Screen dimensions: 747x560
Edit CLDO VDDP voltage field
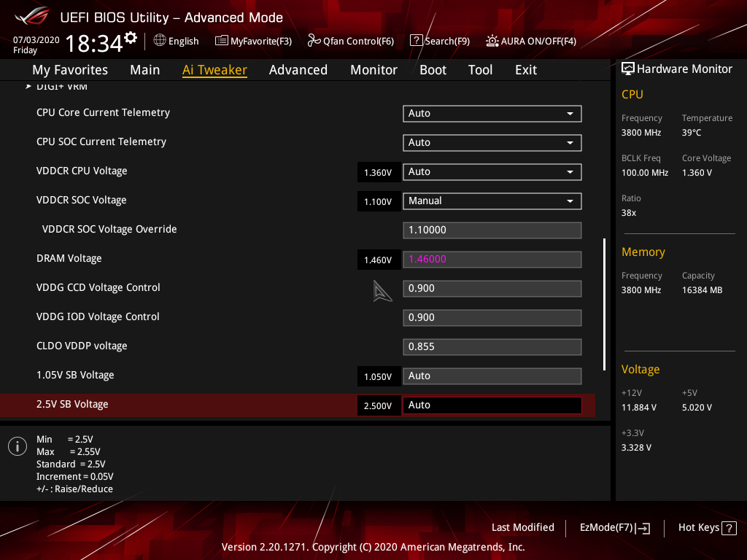coord(492,346)
